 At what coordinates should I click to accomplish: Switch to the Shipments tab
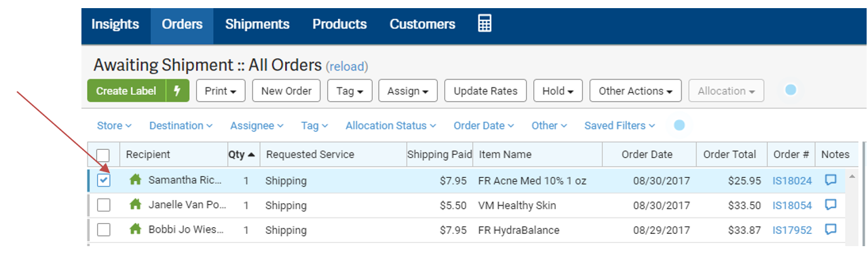coord(257,24)
